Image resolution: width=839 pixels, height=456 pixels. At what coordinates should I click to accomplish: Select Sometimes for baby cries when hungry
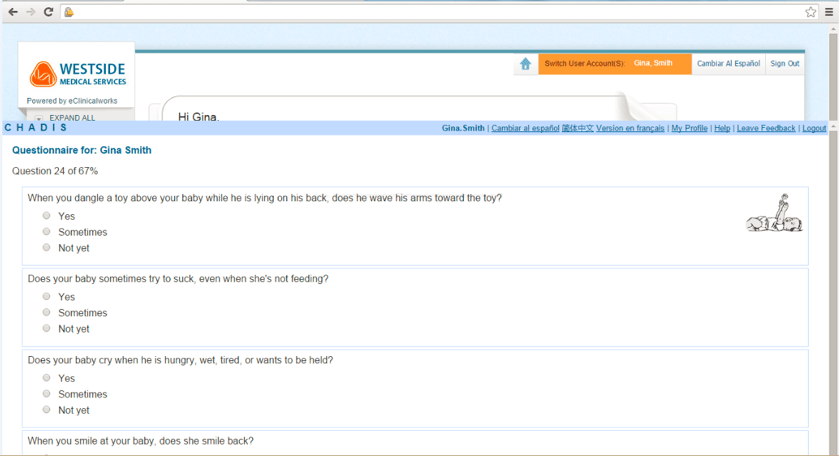[47, 394]
